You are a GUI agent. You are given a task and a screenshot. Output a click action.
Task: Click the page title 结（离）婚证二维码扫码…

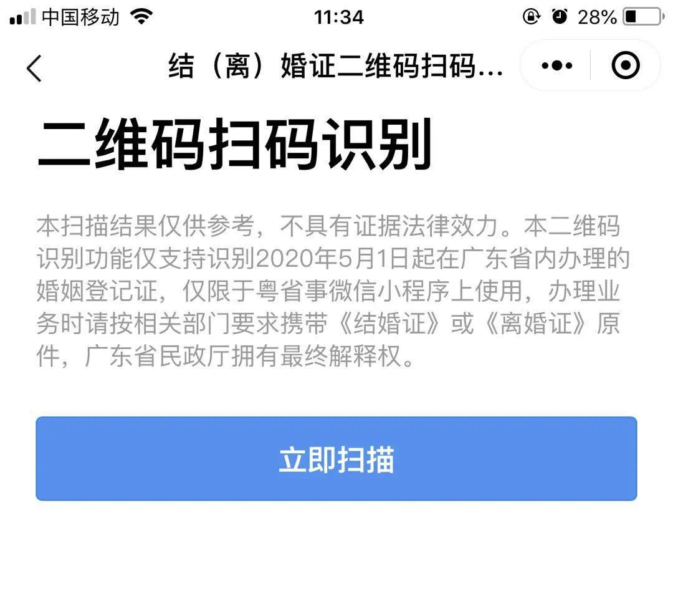coord(336,66)
